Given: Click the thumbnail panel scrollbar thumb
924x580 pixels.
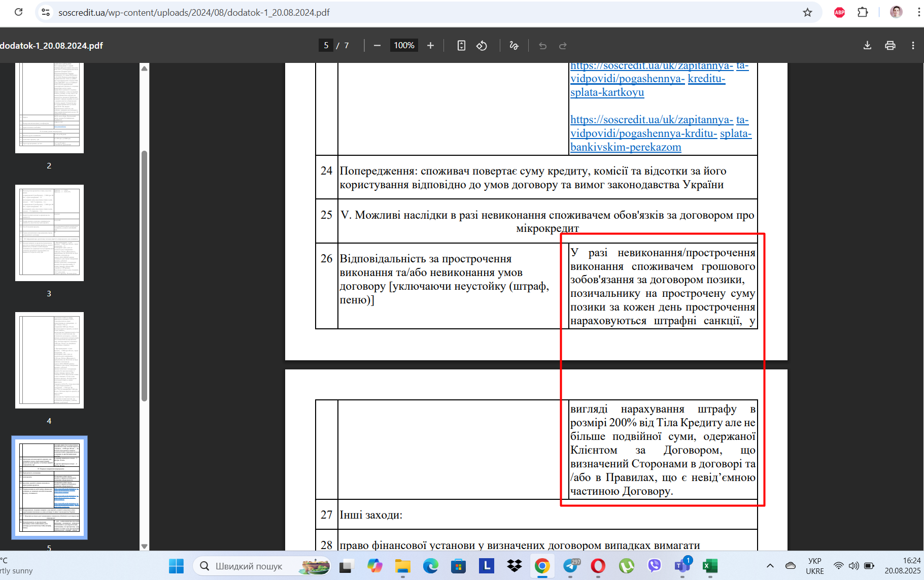Looking at the screenshot, I should (144, 276).
